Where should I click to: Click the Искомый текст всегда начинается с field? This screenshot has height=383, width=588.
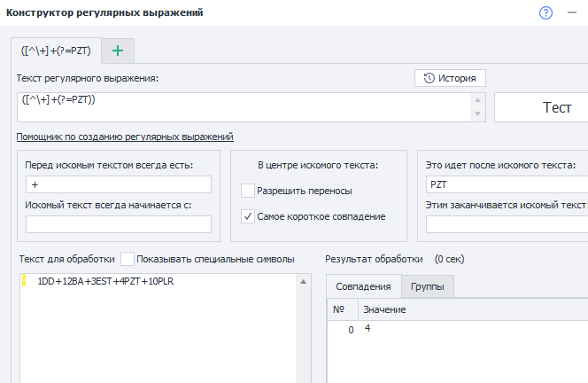pyautogui.click(x=119, y=224)
